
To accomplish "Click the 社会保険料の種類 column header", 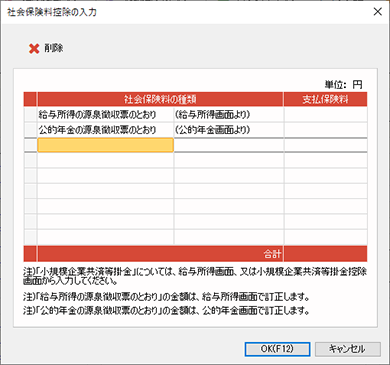I will click(x=160, y=99).
